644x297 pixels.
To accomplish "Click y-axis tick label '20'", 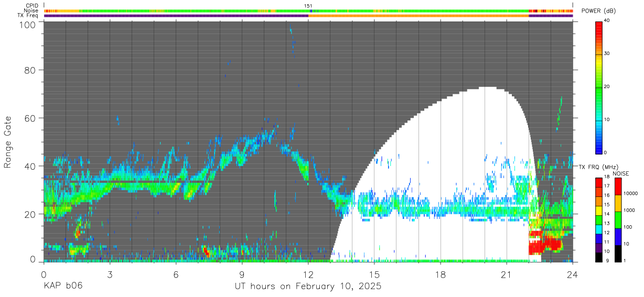I will click(30, 214).
